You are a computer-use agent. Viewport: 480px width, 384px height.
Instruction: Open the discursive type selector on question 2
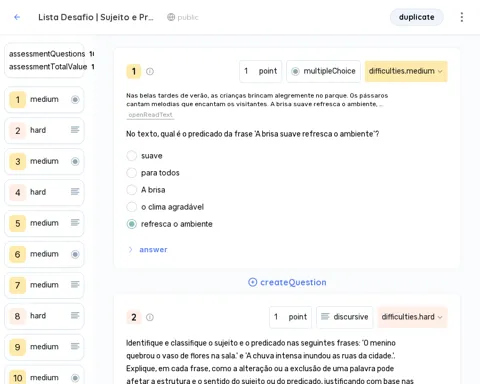pyautogui.click(x=345, y=317)
